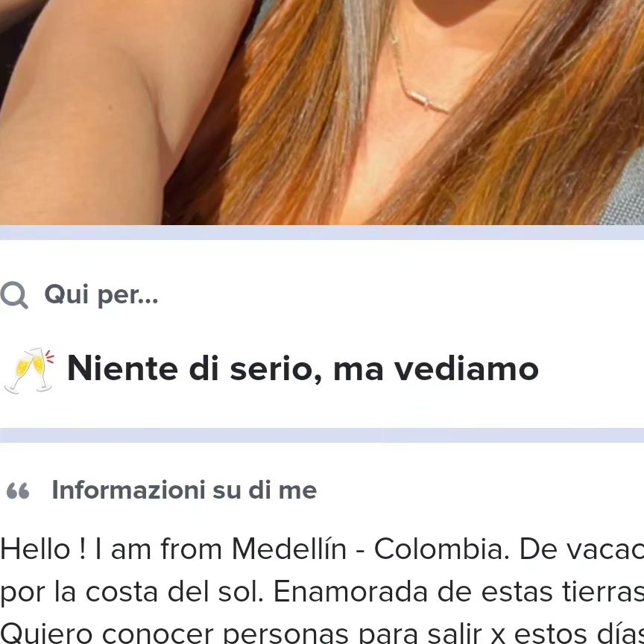Tap the word 'Medellín' in the bio
644x644 pixels.
pos(289,549)
